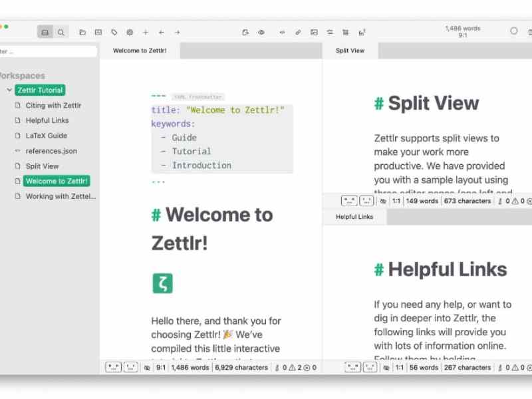
Task: Open Zettlr preferences via the gear icon
Action: click(130, 32)
